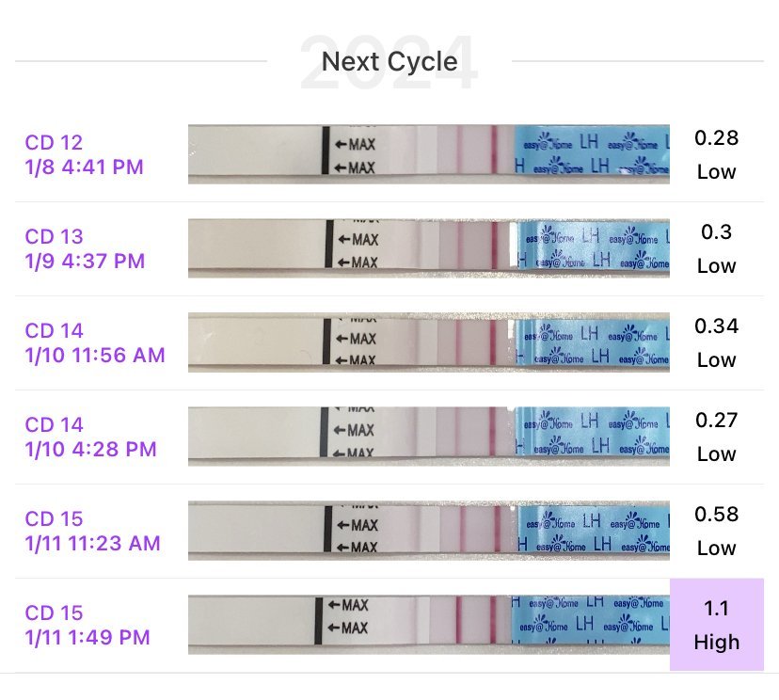Click the Next Cycle heading
779x700 pixels.
pyautogui.click(x=389, y=62)
